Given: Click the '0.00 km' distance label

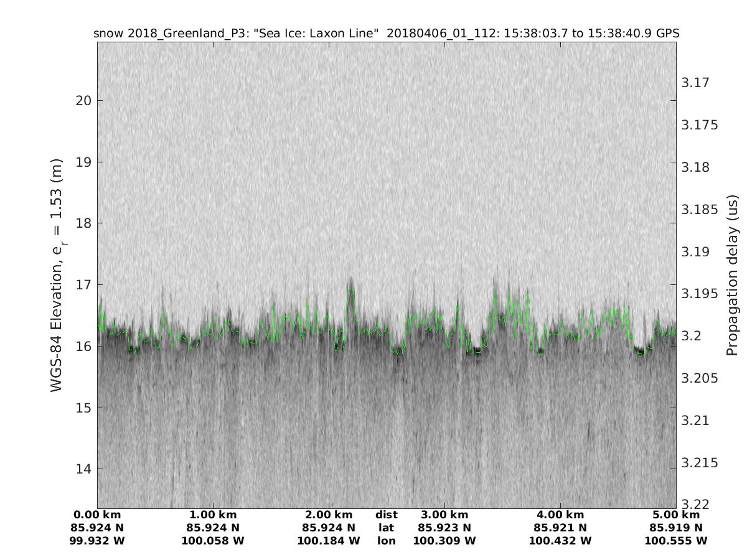Looking at the screenshot, I should 97,515.
